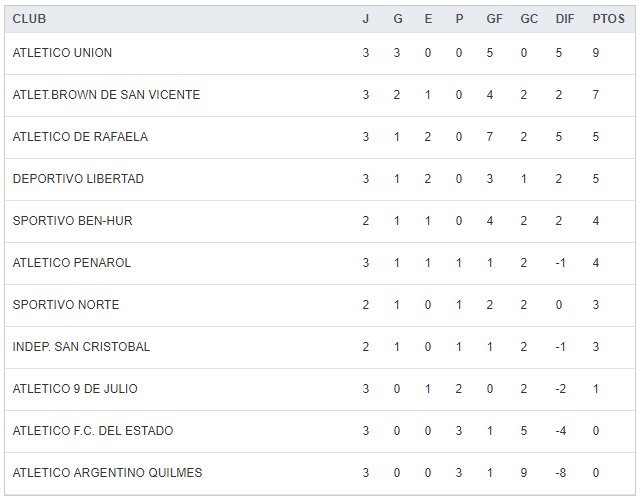Click ATLETICO UNION's points value 9
This screenshot has width=640, height=498.
[596, 53]
